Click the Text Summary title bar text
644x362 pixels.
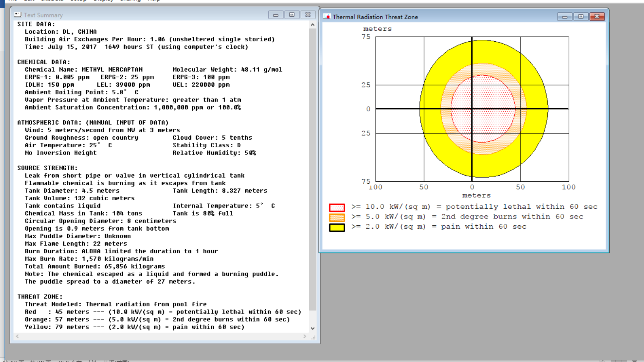[43, 15]
